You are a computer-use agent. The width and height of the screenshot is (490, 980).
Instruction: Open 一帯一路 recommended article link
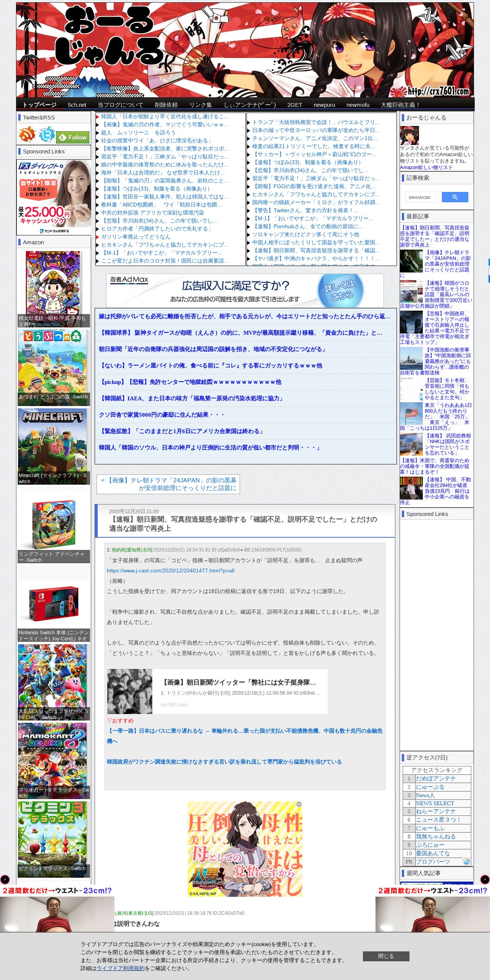(245, 736)
